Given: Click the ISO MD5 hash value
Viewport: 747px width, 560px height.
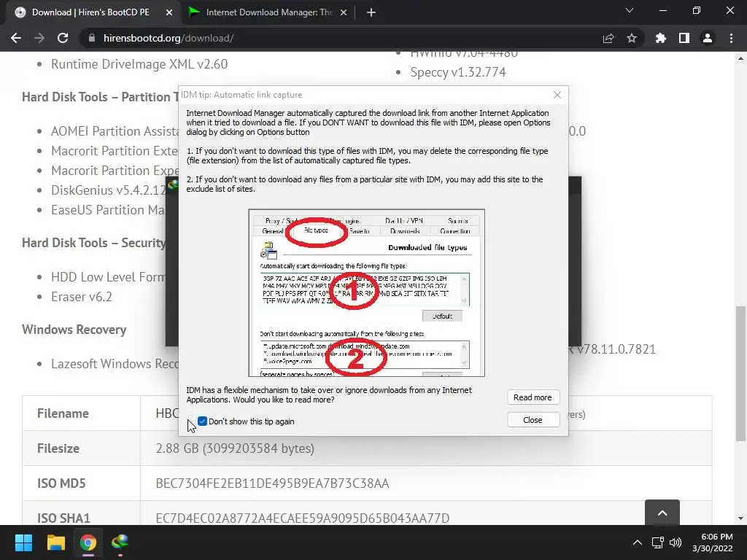Looking at the screenshot, I should tap(272, 483).
